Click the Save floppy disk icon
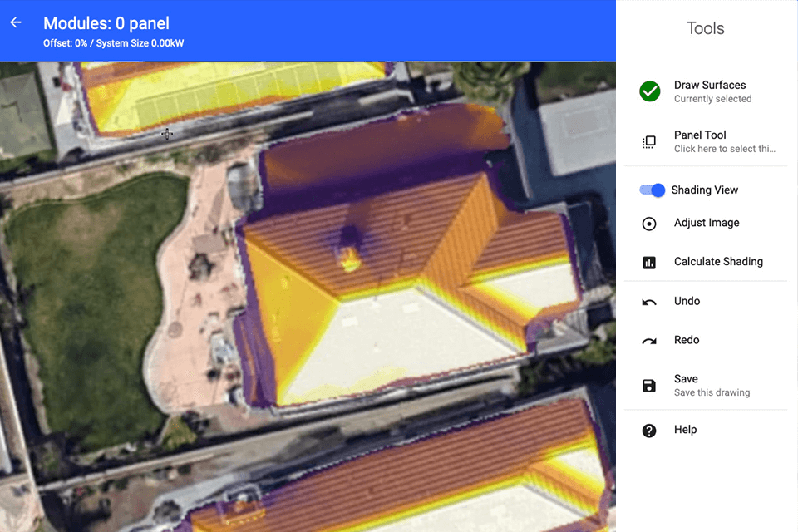Image resolution: width=798 pixels, height=532 pixels. point(649,386)
